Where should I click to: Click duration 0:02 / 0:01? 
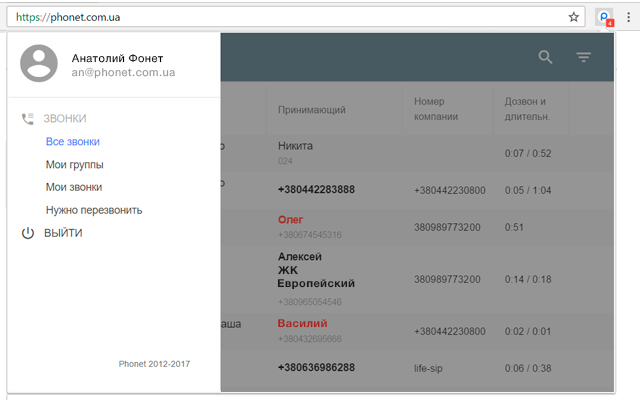point(528,331)
